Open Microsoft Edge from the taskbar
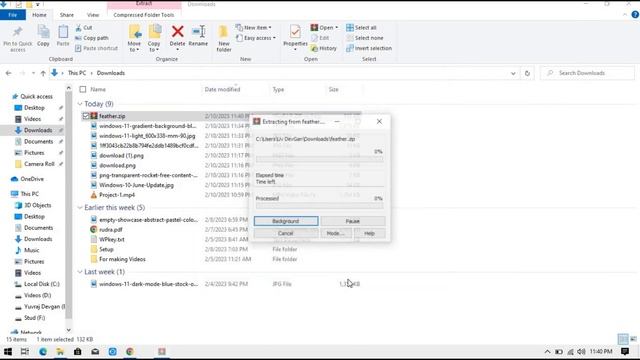 tap(43, 351)
